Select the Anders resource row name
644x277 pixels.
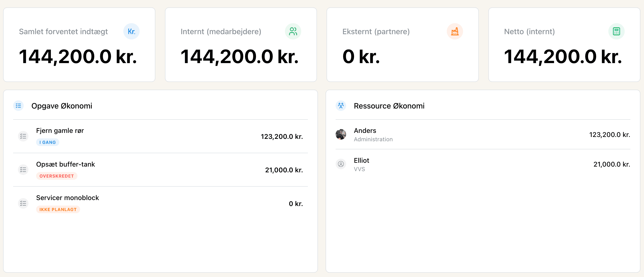pos(365,130)
